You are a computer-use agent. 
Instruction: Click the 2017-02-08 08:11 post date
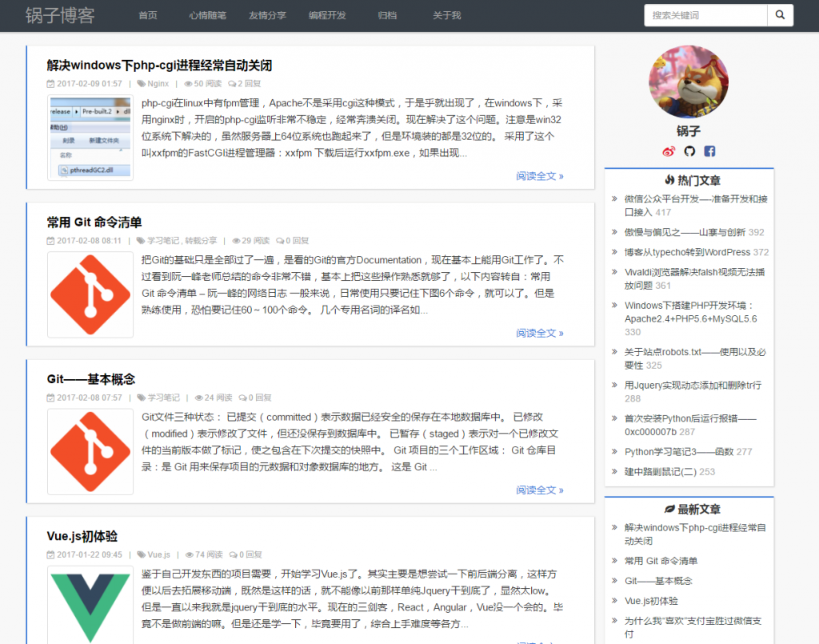[89, 241]
